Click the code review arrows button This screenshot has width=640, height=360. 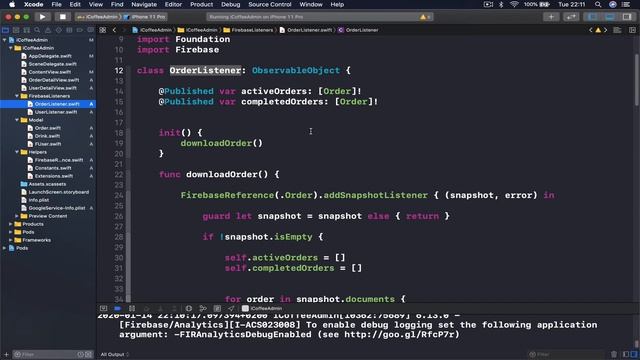[x=571, y=17]
